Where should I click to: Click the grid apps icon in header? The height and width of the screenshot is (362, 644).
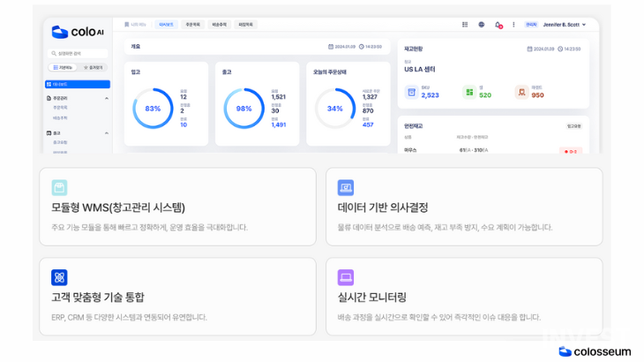465,25
